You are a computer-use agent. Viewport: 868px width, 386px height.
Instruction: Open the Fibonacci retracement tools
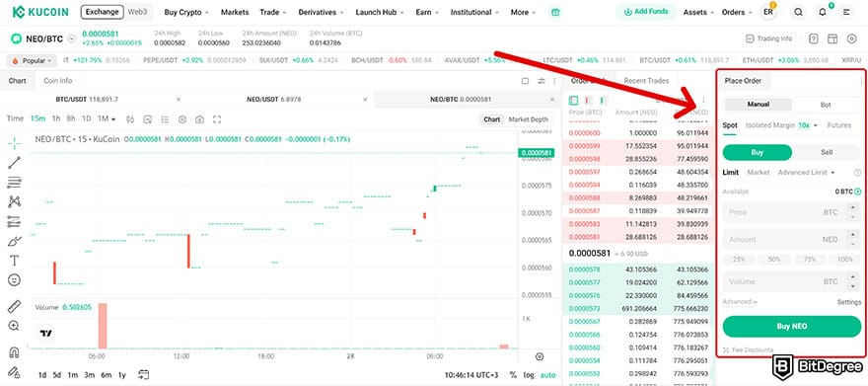(15, 183)
